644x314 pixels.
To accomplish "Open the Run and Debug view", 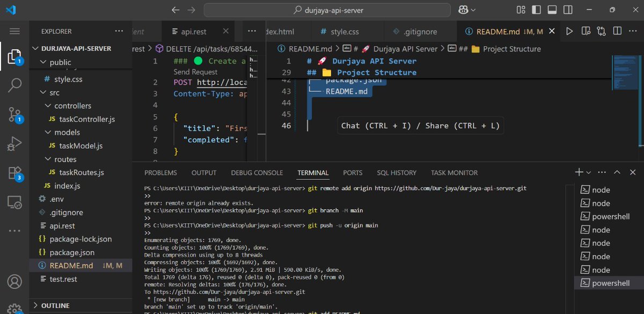I will tap(14, 143).
